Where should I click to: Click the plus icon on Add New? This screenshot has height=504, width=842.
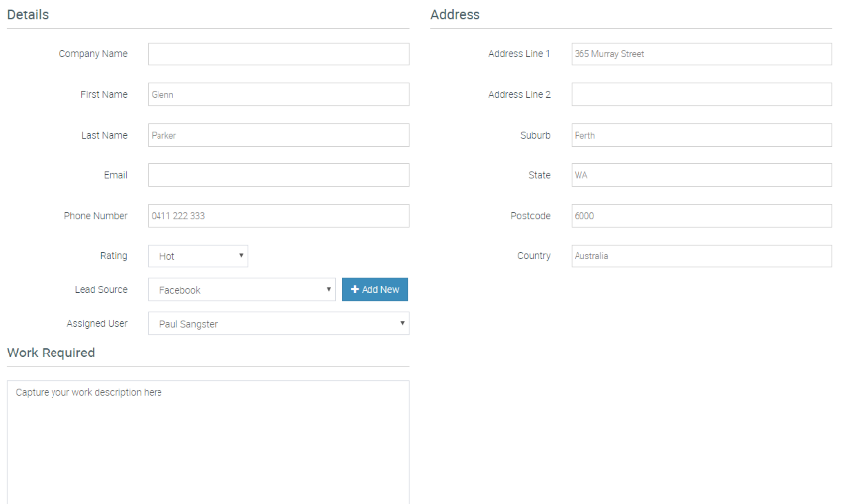click(x=355, y=289)
